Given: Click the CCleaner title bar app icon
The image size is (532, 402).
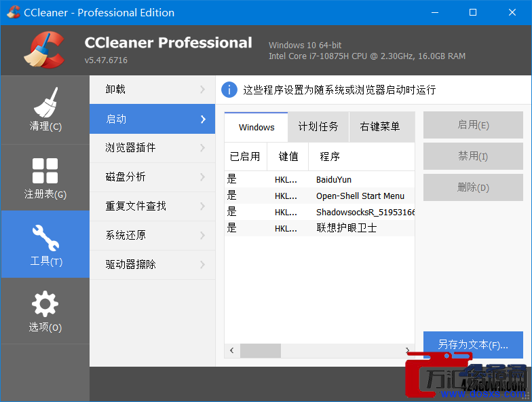Looking at the screenshot, I should coord(13,12).
